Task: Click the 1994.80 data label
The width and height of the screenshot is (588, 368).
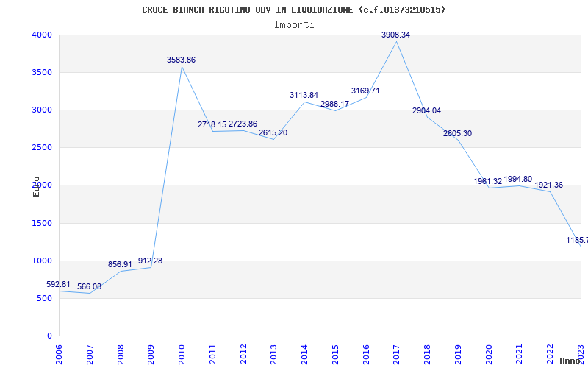Action: coord(518,180)
